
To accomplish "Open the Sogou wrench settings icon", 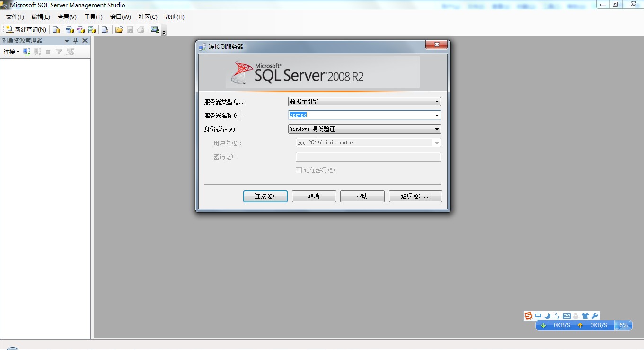I will pos(595,316).
